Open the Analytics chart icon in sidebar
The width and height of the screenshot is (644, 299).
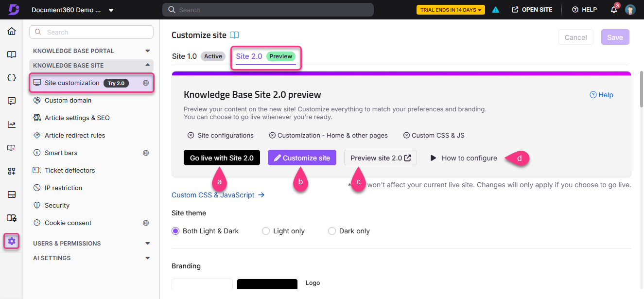pos(11,124)
